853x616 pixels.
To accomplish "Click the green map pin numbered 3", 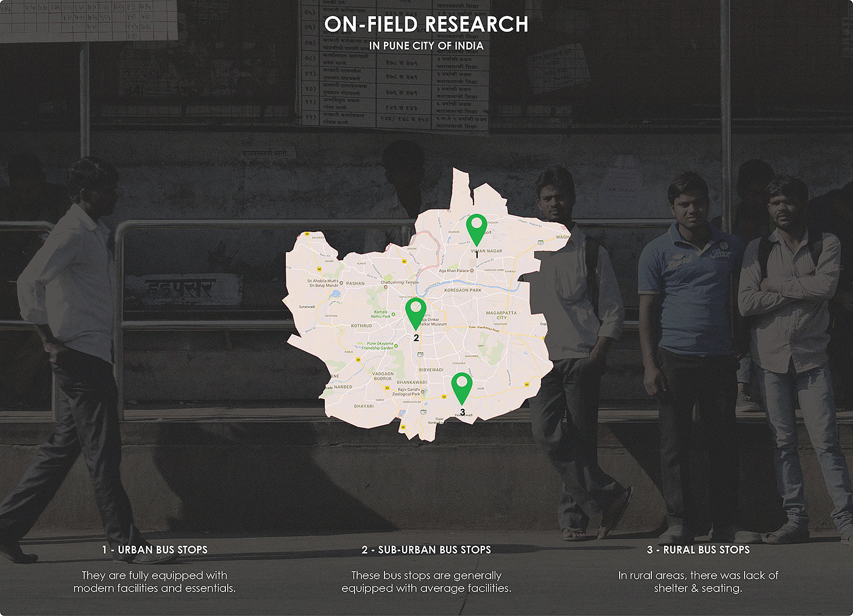I will 462,389.
